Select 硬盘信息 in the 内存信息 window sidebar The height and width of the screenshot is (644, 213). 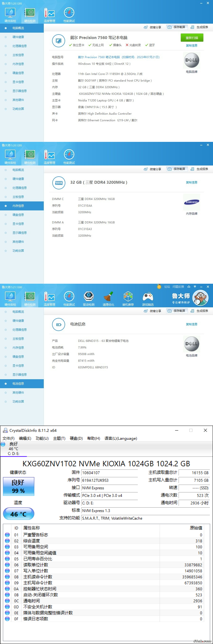tap(22, 215)
